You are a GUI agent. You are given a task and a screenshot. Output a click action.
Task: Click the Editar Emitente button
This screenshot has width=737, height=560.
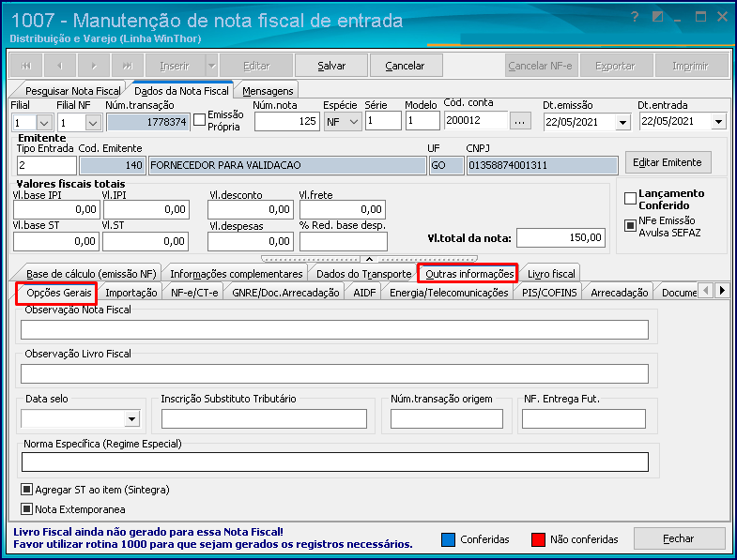(668, 162)
